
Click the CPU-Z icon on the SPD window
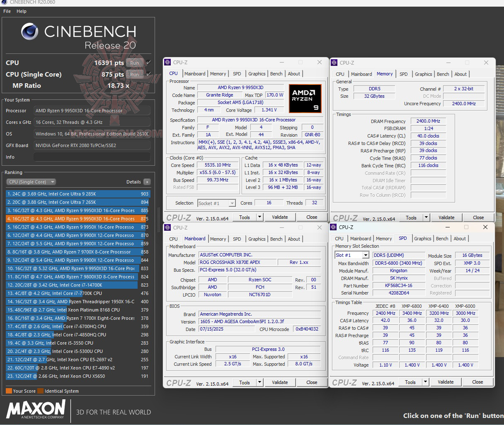334,227
